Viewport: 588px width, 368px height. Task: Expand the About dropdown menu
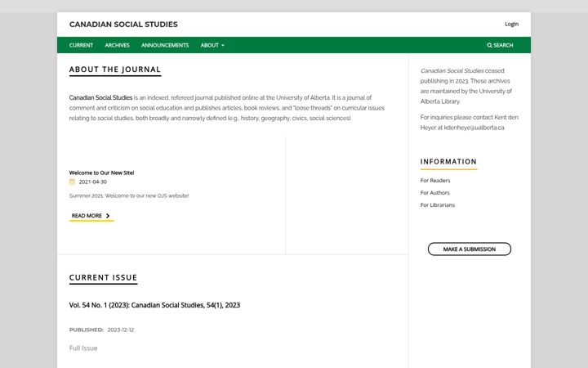click(212, 45)
